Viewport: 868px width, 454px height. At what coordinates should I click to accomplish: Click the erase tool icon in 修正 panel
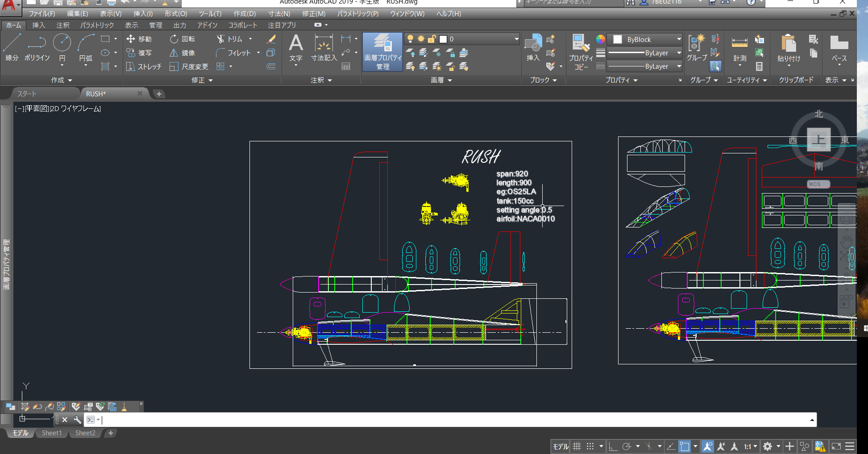tap(271, 39)
